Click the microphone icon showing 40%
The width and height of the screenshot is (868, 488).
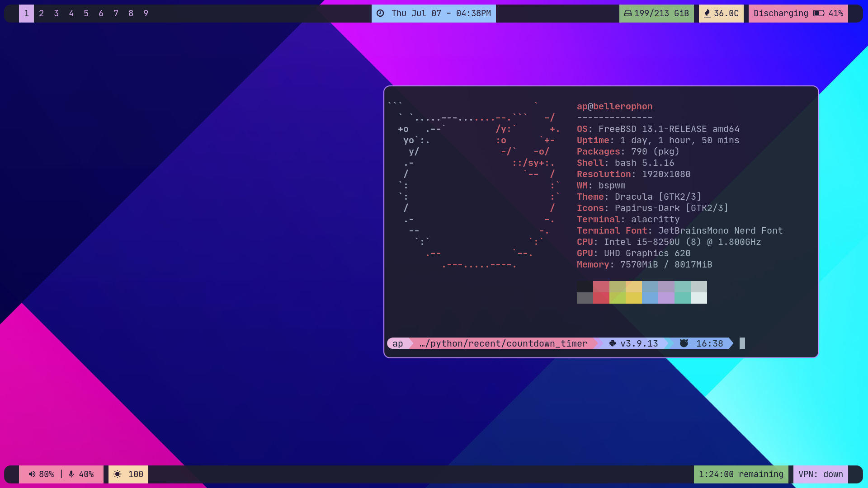pos(71,474)
